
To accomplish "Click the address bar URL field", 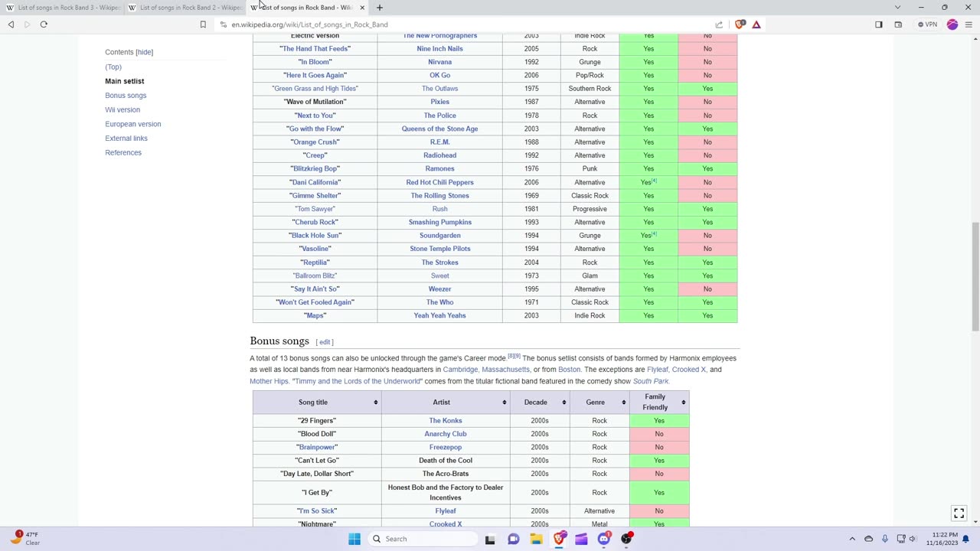I will [459, 24].
